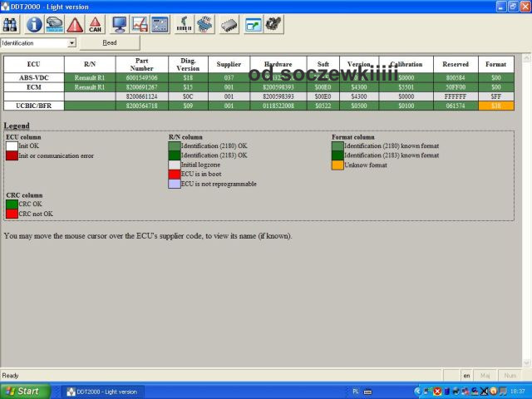This screenshot has width=532, height=399.
Task: Click the binoculars search icon
Action: point(10,25)
